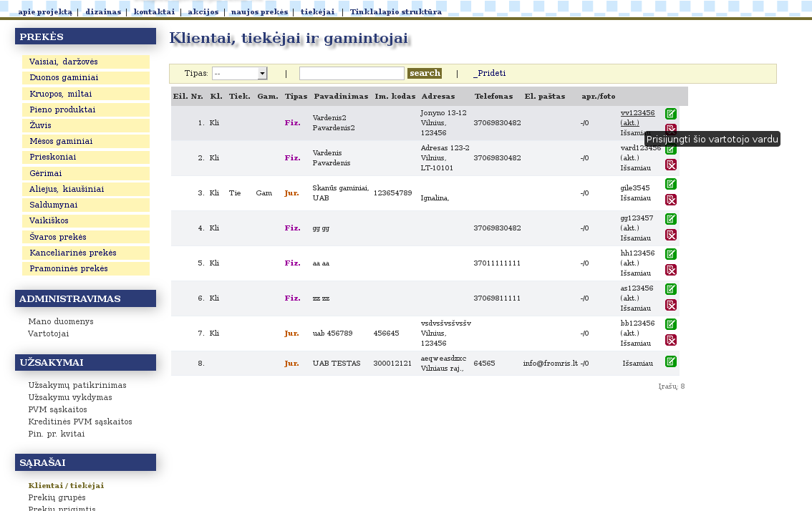The height and width of the screenshot is (511, 812).
Task: Click green edit icon for gg gg
Action: (671, 219)
